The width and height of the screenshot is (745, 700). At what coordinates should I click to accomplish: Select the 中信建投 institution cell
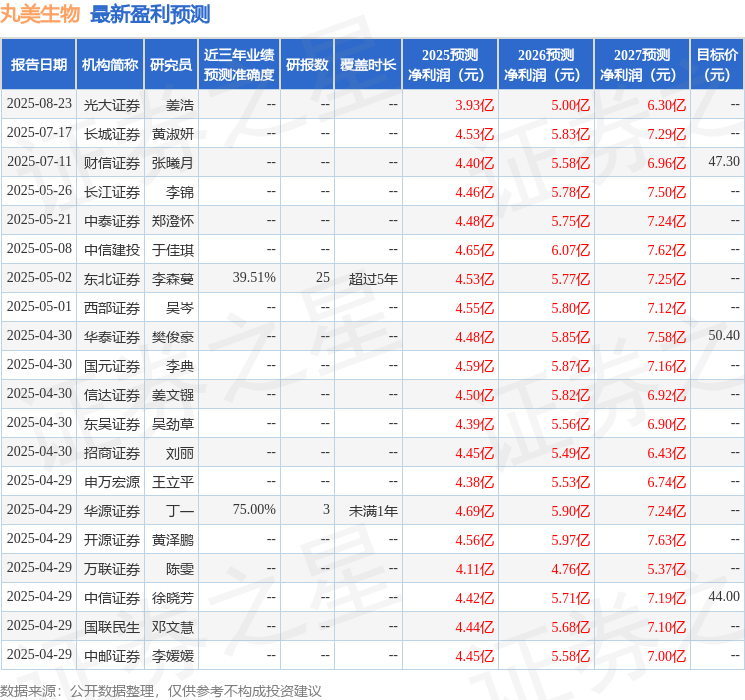pos(112,250)
